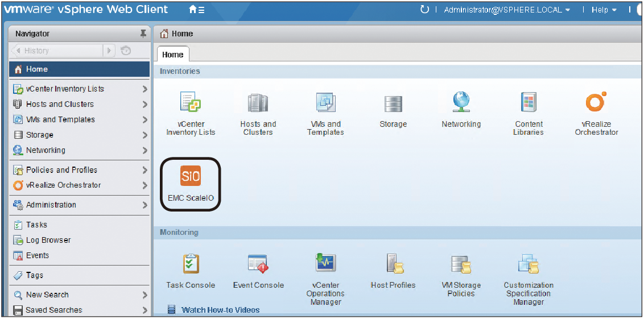Click the floppy icon beside Saved Searches
The width and height of the screenshot is (644, 319).
[18, 310]
